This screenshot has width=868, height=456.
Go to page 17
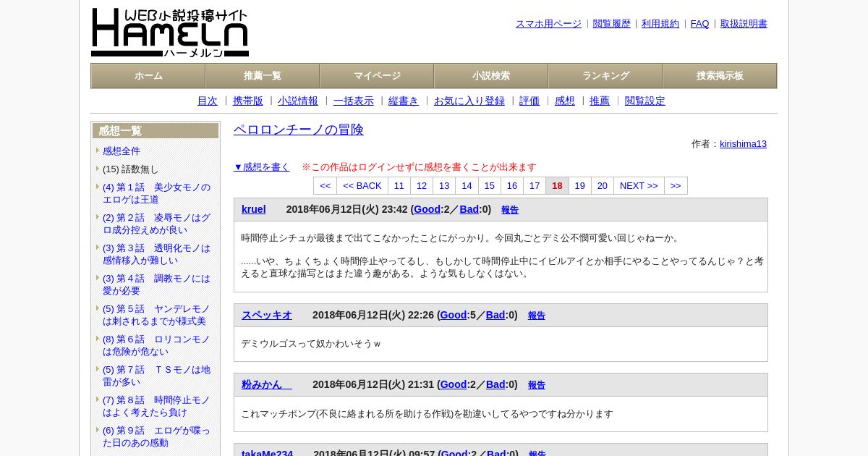(x=535, y=186)
